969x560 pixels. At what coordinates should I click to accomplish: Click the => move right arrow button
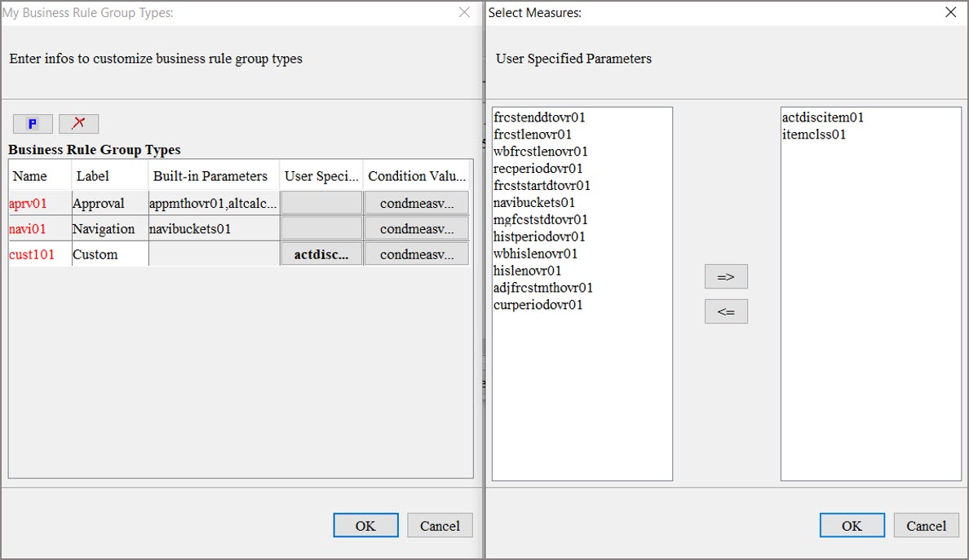coord(725,276)
